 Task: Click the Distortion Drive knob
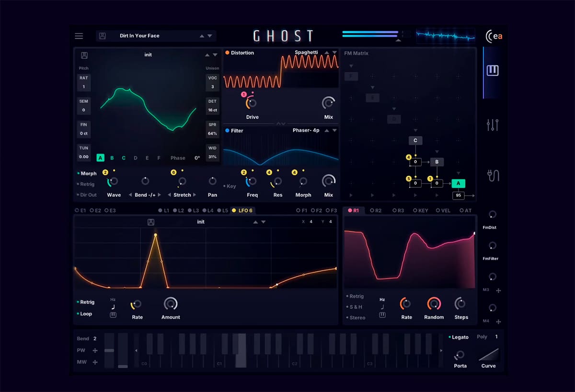point(252,103)
